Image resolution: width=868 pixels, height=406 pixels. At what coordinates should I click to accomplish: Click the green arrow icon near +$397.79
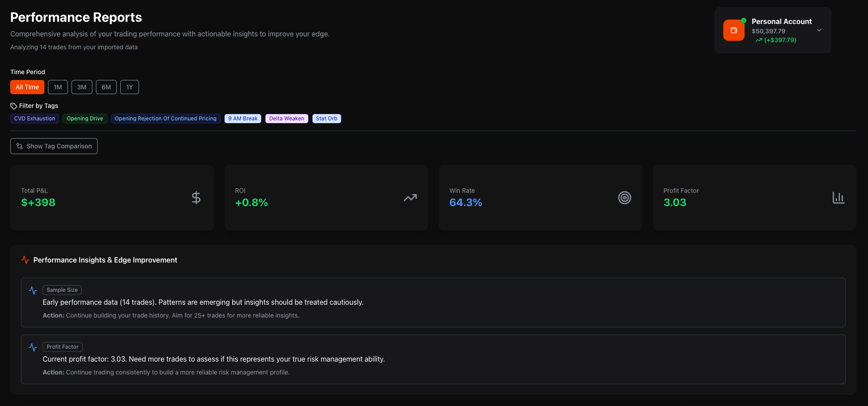tap(759, 40)
